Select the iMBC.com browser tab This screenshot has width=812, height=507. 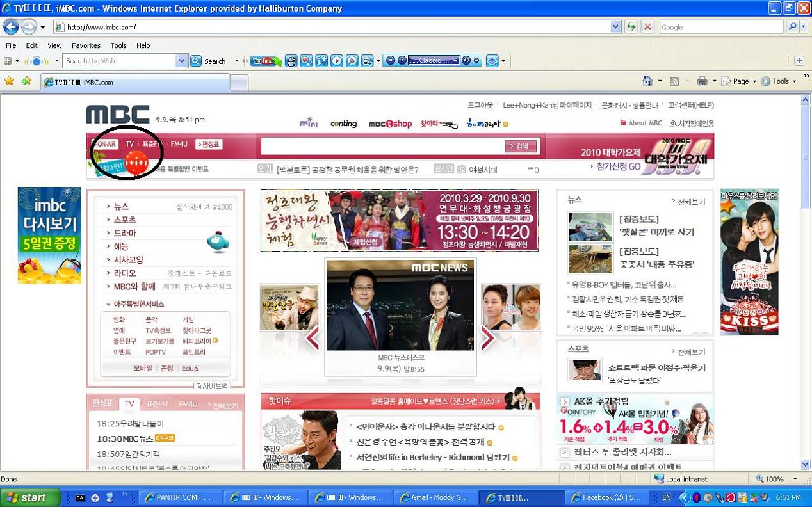134,82
